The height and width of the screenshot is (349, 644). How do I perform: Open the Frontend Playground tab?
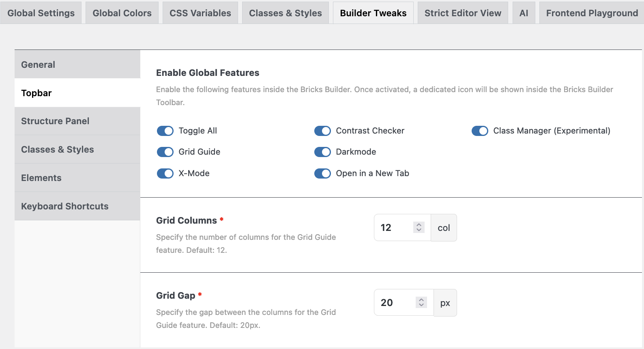tap(592, 13)
